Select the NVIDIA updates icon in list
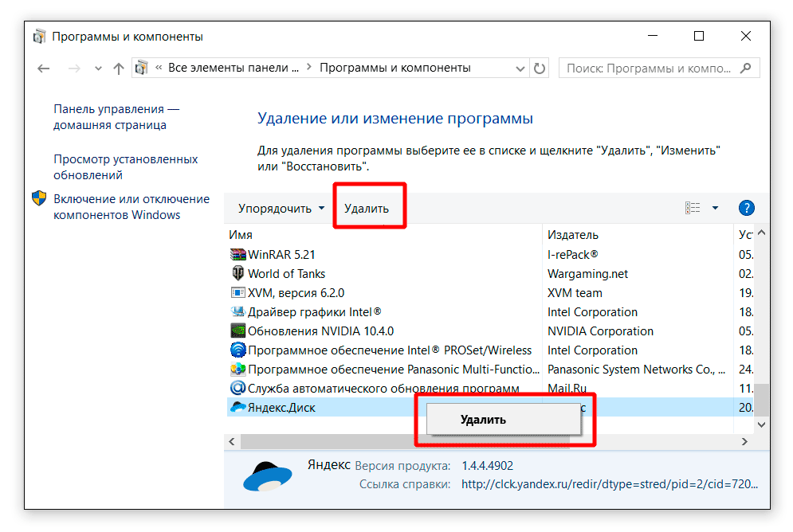The width and height of the screenshot is (793, 532). (238, 331)
